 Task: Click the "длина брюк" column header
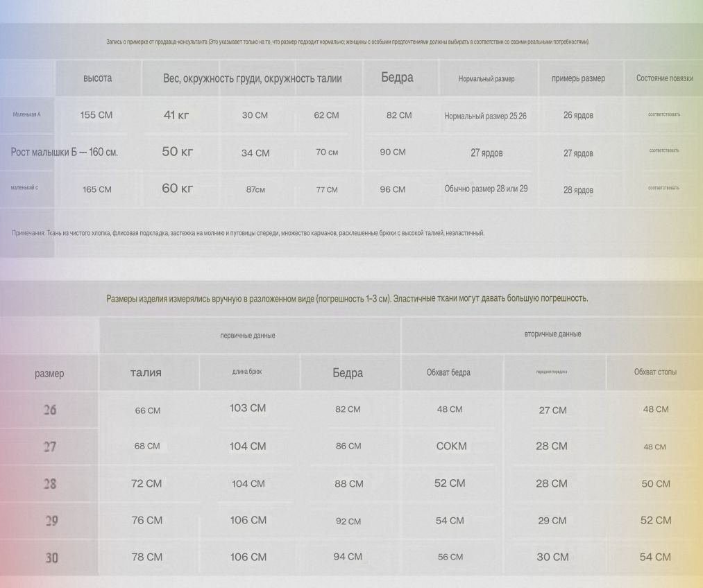(247, 372)
